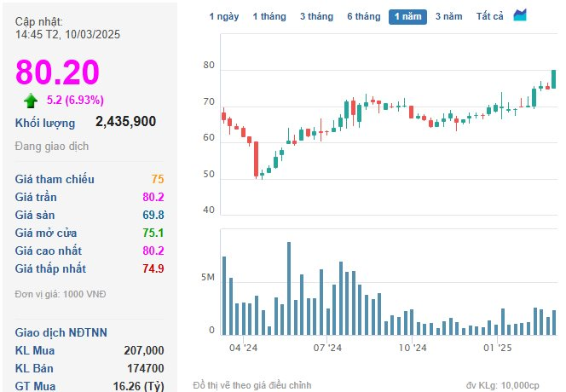Switch chart to 3 tháng range
This screenshot has width=566, height=392.
click(x=316, y=16)
